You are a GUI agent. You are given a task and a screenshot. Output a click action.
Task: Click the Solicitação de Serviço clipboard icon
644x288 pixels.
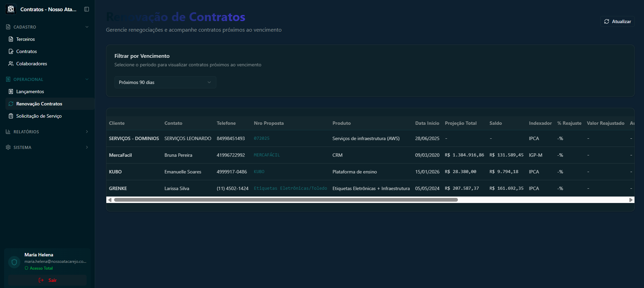tap(11, 116)
